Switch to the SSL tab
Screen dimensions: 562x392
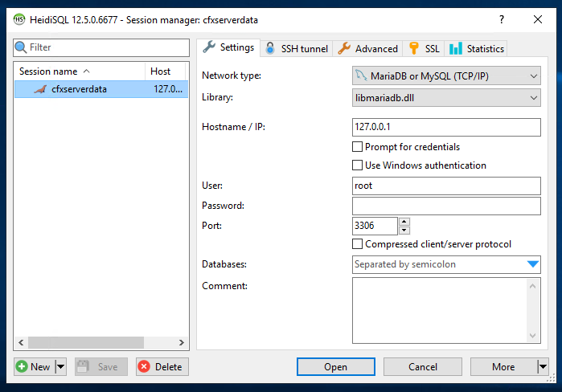coord(424,48)
